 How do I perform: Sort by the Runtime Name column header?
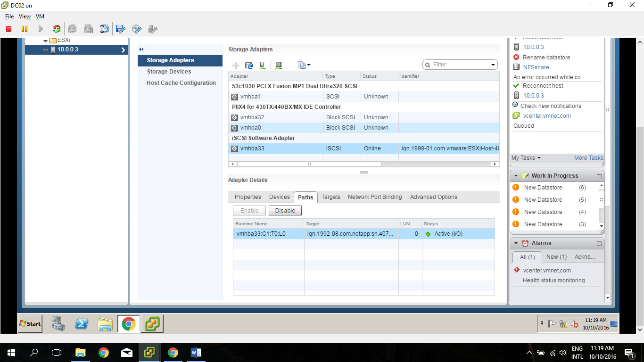click(269, 224)
